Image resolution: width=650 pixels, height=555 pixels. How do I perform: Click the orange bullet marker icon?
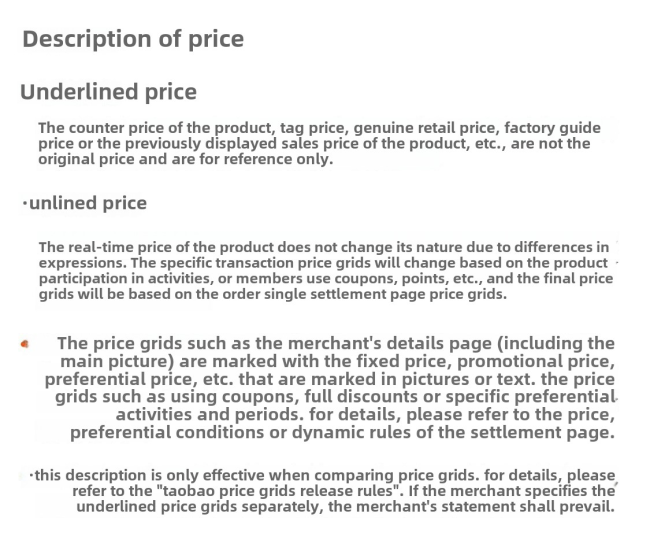click(24, 344)
